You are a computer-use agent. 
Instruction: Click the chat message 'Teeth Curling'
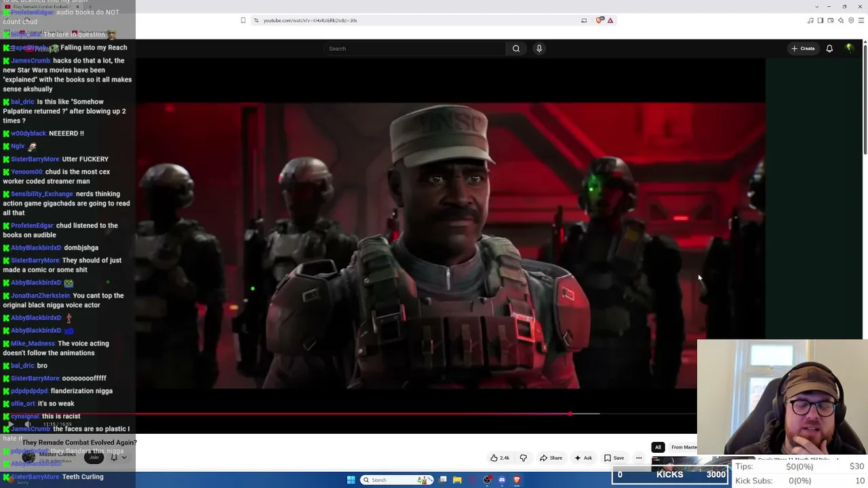click(x=83, y=477)
